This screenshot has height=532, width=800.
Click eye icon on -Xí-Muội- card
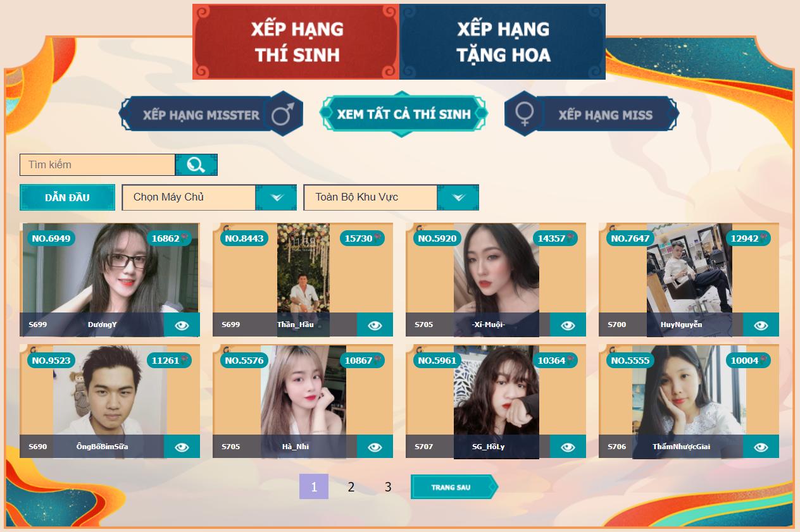pos(568,325)
